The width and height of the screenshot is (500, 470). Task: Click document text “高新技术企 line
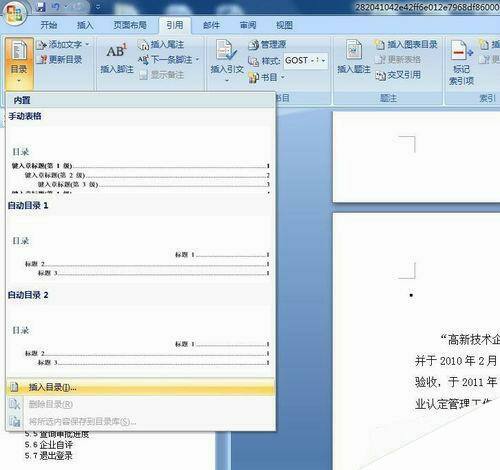[469, 339]
